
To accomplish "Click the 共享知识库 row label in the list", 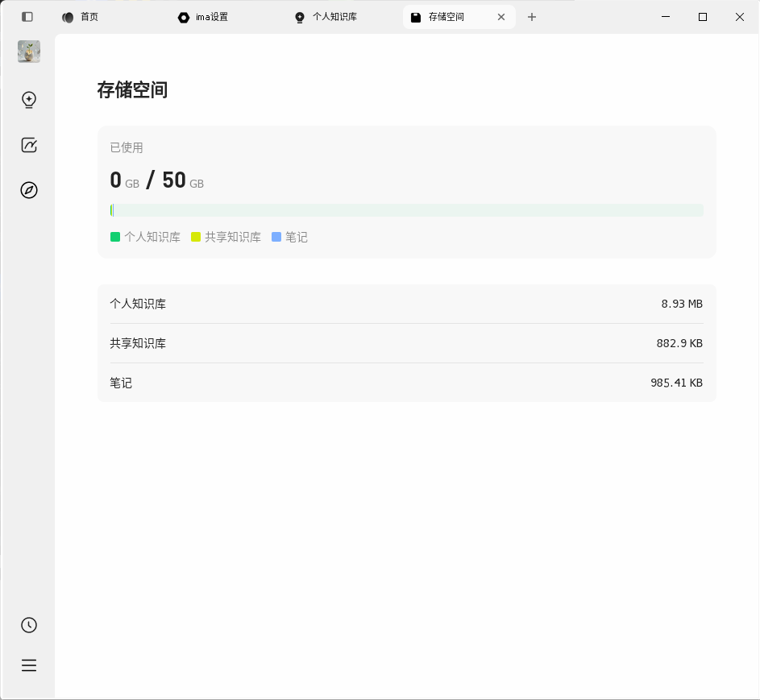I will [138, 343].
